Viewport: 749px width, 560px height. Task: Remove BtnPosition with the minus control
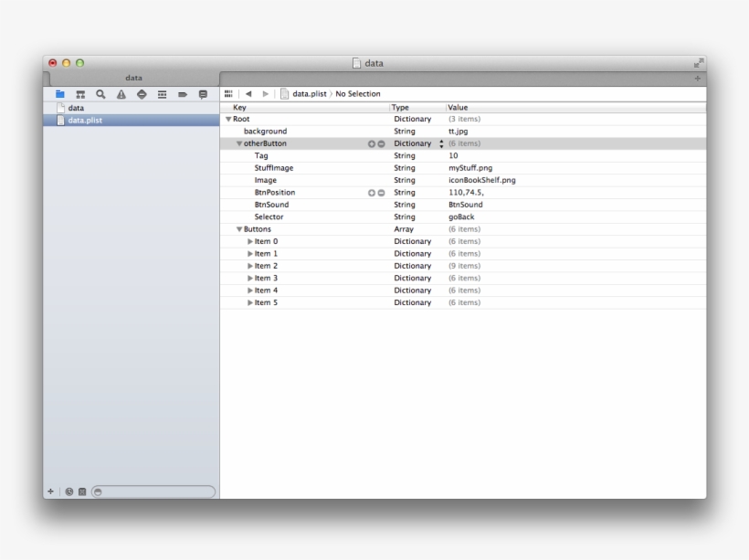point(381,193)
